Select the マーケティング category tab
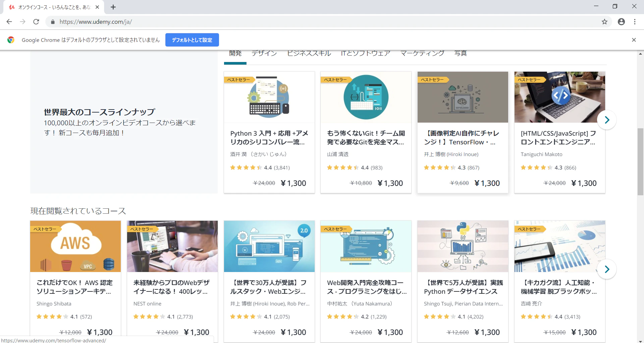 pos(422,53)
